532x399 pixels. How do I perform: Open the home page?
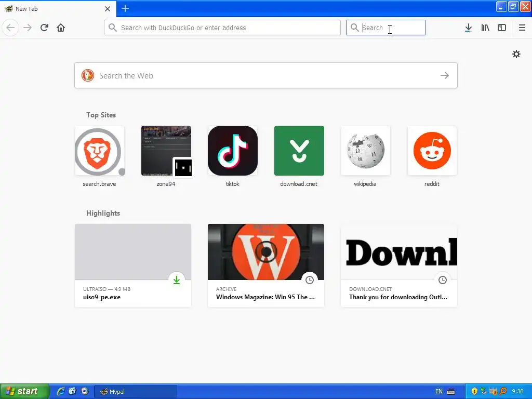(x=61, y=28)
